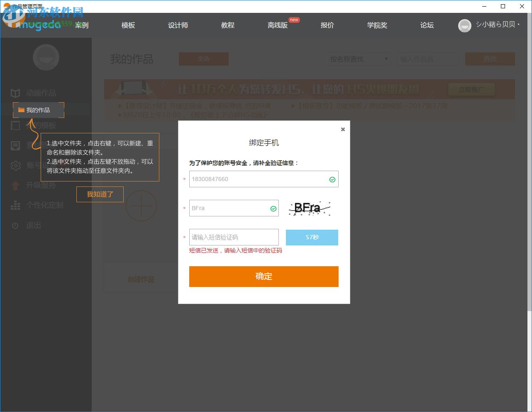The width and height of the screenshot is (532, 412).
Task: Select the 个性化定制 sidebar icon
Action: point(15,206)
